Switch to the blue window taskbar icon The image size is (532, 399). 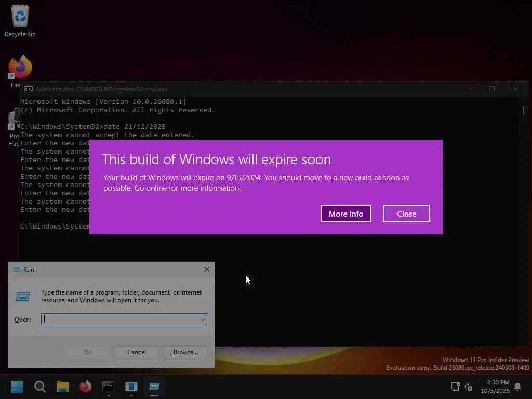(x=131, y=387)
